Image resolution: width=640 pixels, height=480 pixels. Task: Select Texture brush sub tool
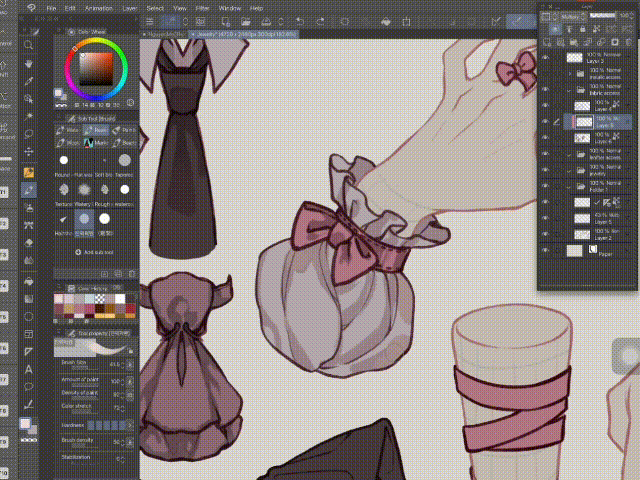[x=64, y=194]
